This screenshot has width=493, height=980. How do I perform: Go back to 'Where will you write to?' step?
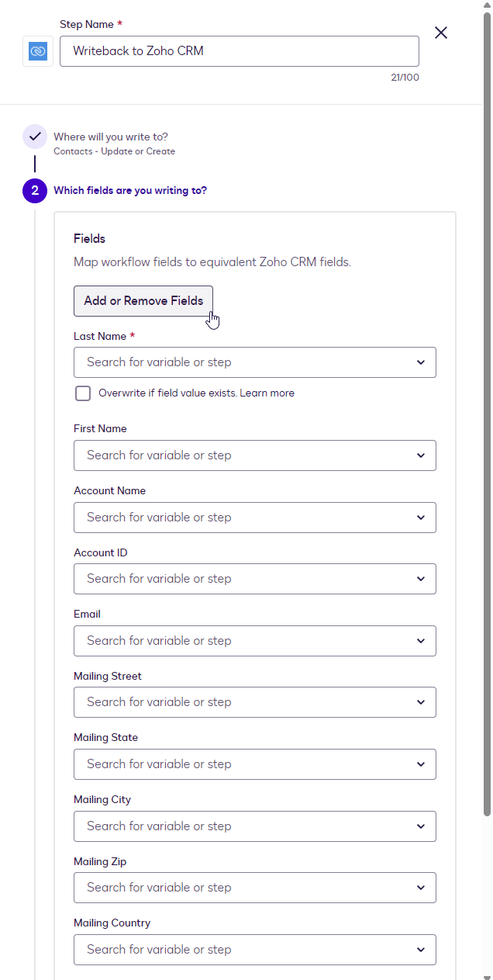click(110, 137)
